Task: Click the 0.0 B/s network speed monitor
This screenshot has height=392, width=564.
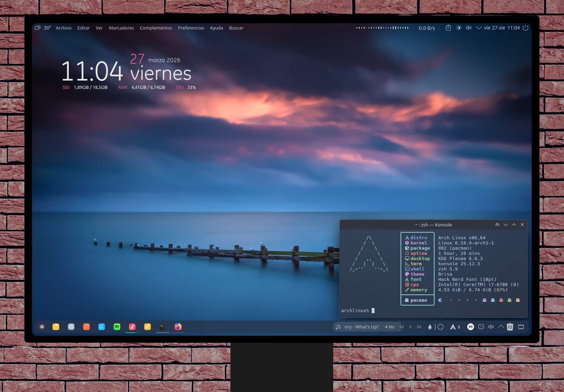Action: pos(427,28)
